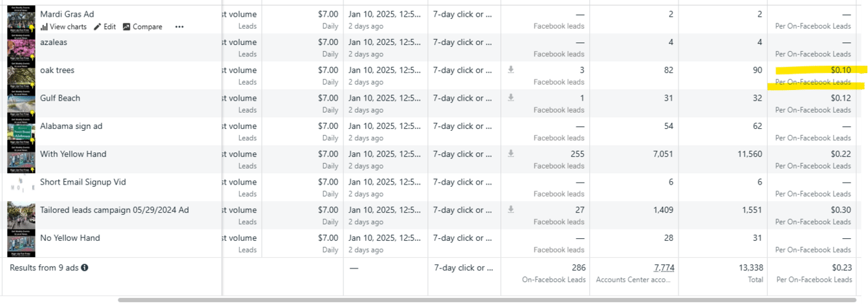
Task: Click the Gulf Beach ad thumbnail
Action: pyautogui.click(x=21, y=104)
